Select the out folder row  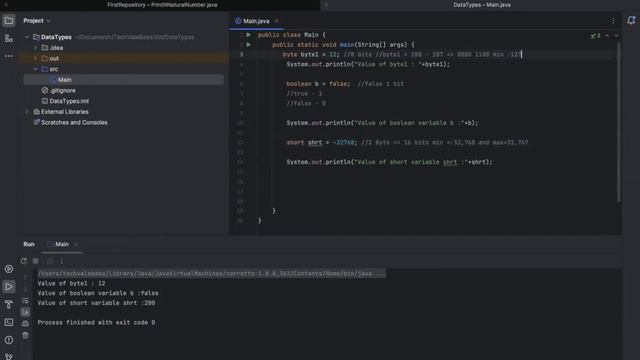(x=124, y=58)
